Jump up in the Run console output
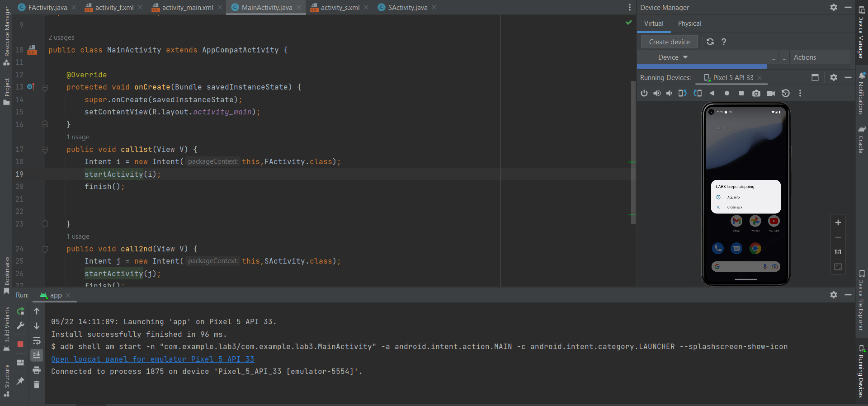The image size is (868, 406). click(x=37, y=311)
